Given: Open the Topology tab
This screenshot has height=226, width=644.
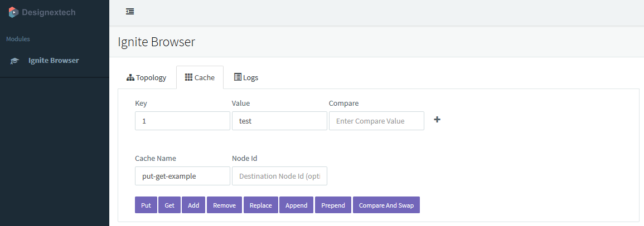Looking at the screenshot, I should (x=147, y=78).
